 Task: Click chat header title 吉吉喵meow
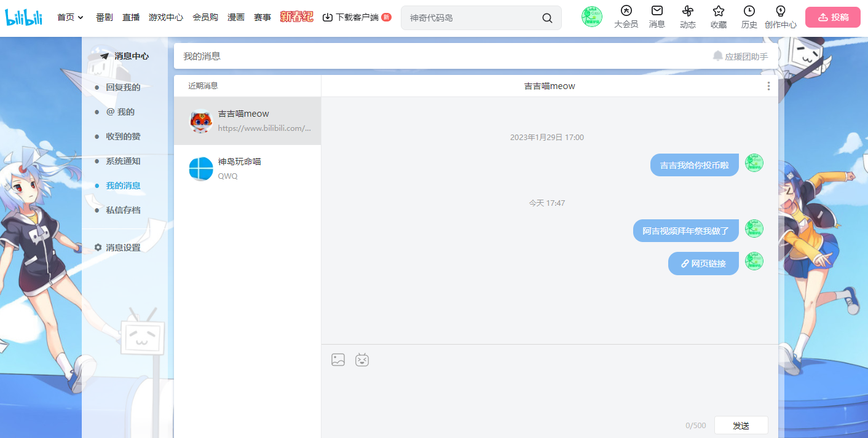pos(550,86)
